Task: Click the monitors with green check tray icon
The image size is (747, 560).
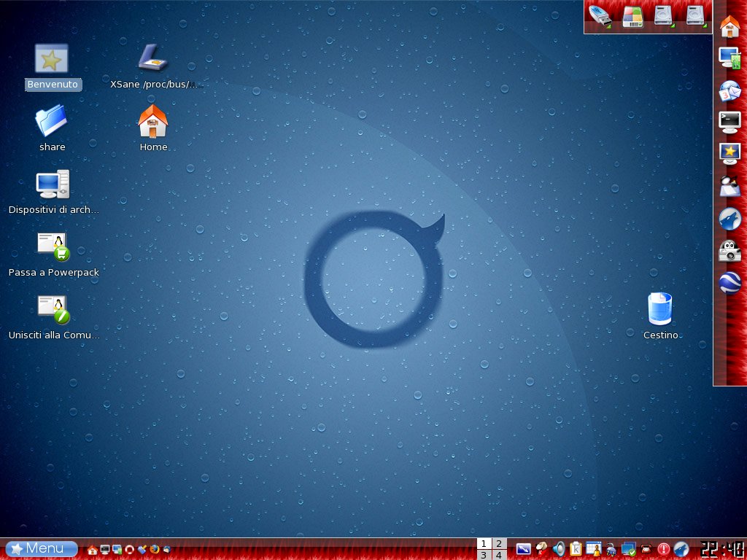Action: pyautogui.click(x=629, y=550)
